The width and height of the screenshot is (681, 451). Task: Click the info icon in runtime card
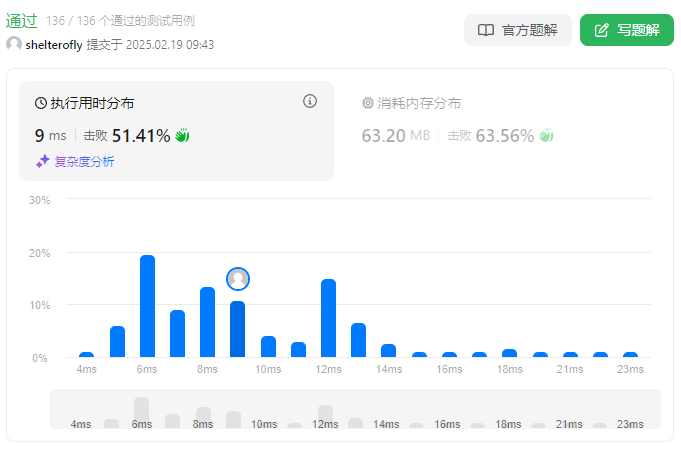coord(310,101)
